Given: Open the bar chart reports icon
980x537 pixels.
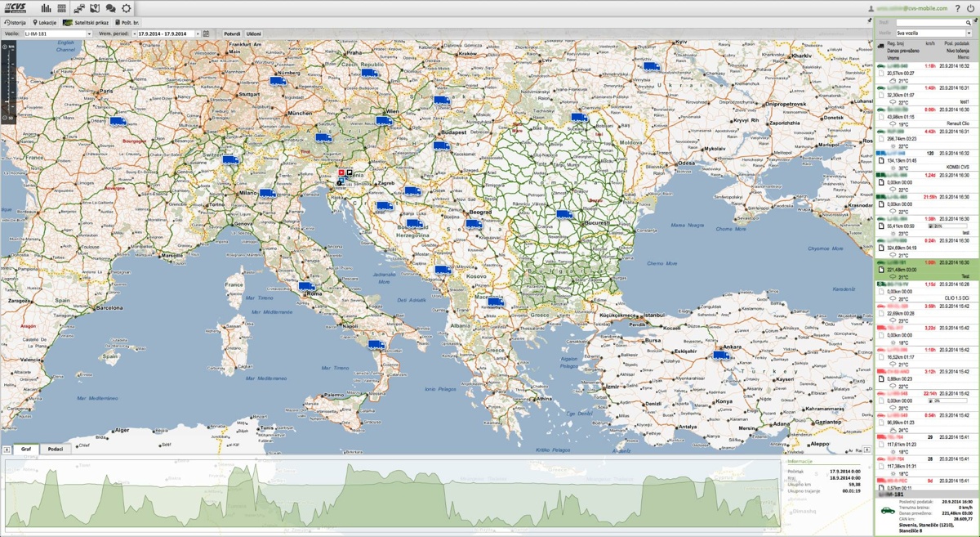Looking at the screenshot, I should [47, 8].
